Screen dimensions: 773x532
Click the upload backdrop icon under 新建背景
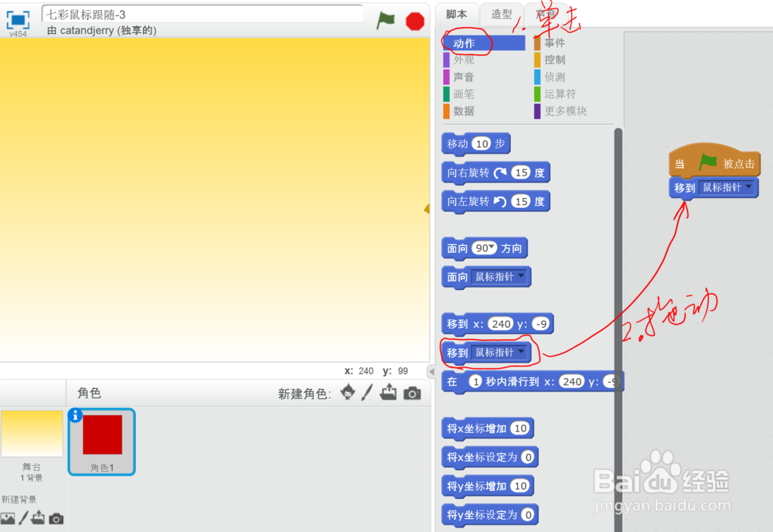pyautogui.click(x=36, y=518)
